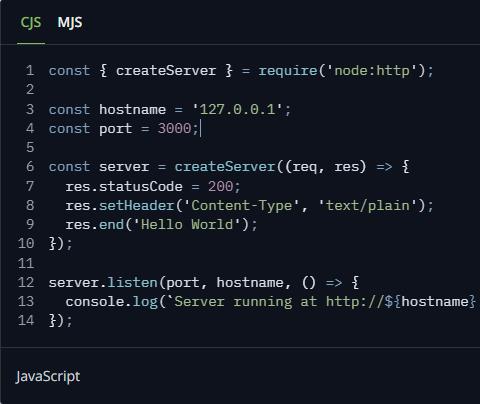Click createServer in the destructuring braces
Image resolution: width=480 pixels, height=404 pixels.
tap(166, 70)
